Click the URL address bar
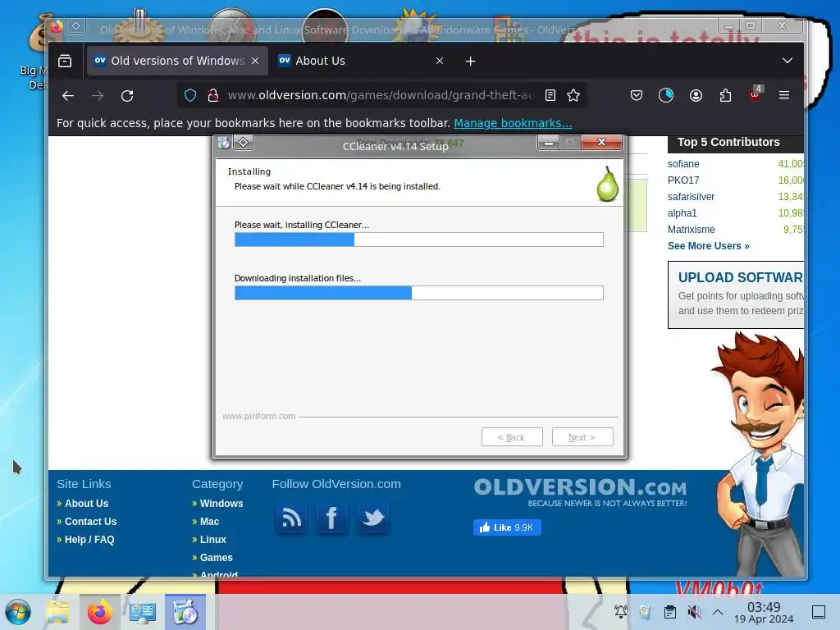 tap(381, 95)
